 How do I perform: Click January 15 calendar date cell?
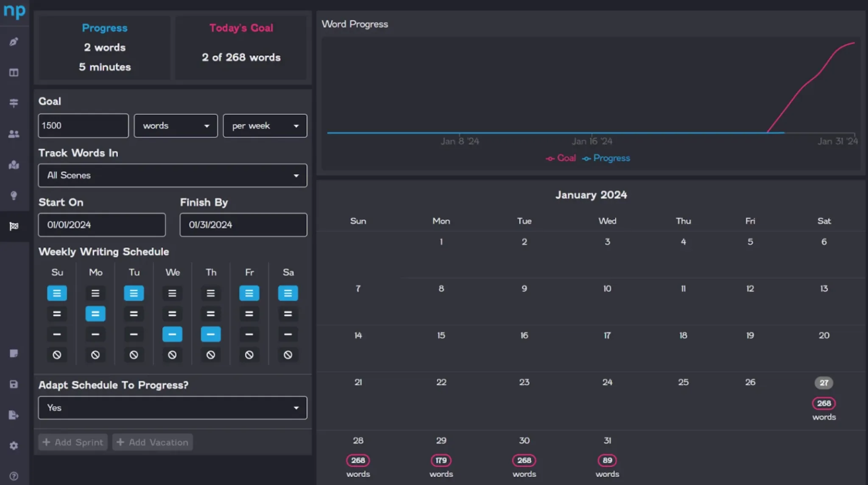point(441,335)
